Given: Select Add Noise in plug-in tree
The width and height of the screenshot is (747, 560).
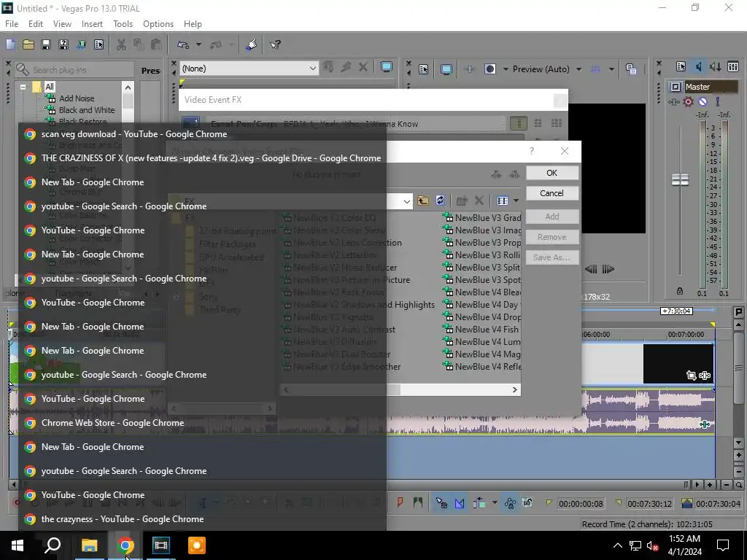Looking at the screenshot, I should [77, 98].
